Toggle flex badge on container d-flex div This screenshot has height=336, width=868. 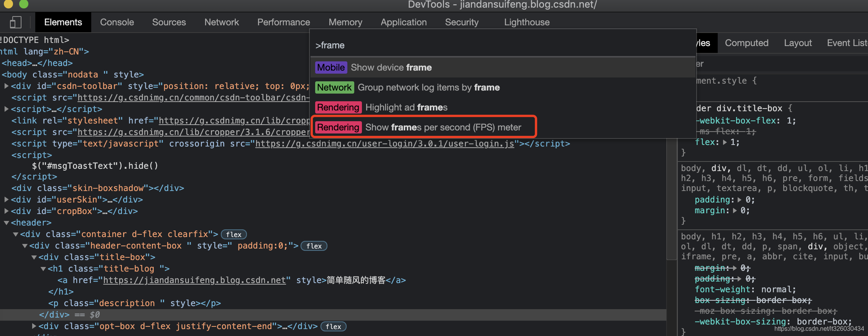234,234
